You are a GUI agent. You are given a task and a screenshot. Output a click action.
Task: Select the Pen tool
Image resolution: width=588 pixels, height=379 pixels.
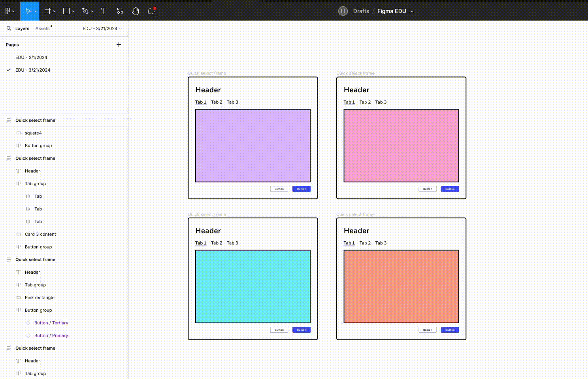pos(85,11)
